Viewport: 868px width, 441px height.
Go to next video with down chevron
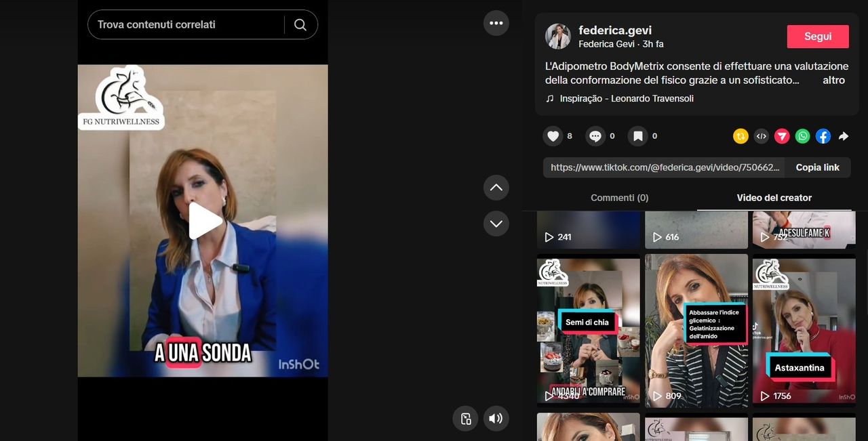pyautogui.click(x=496, y=224)
